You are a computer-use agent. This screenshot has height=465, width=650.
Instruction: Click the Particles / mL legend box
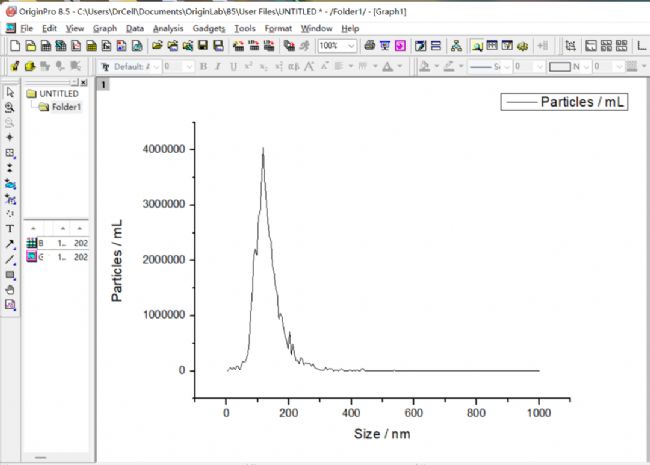point(564,102)
